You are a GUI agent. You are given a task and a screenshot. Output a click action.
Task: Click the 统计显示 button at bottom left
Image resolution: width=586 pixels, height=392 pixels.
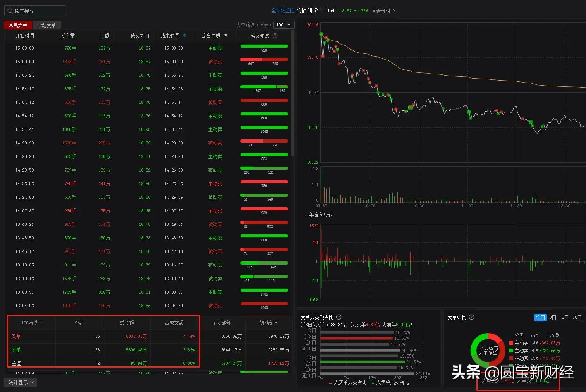pyautogui.click(x=20, y=382)
